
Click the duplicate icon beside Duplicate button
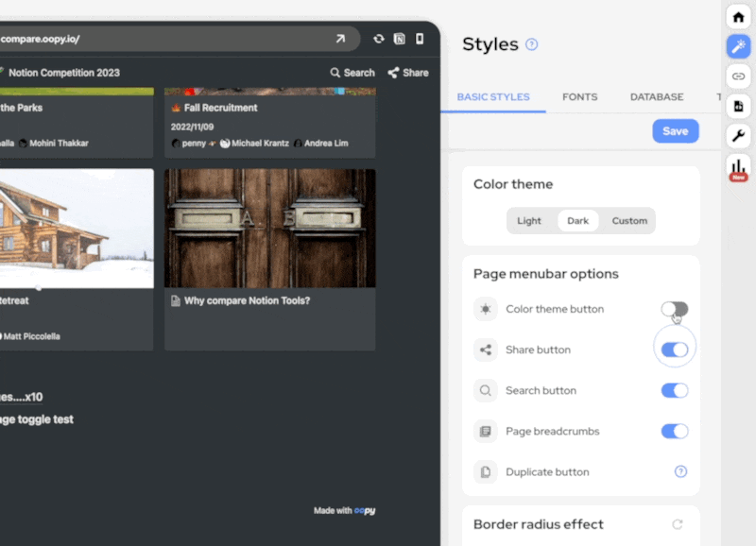click(486, 471)
